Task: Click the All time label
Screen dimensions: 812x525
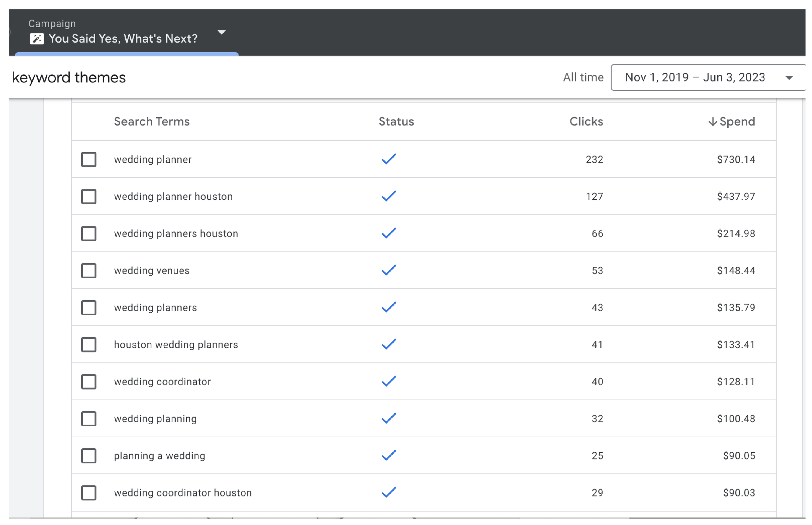Action: 583,77
